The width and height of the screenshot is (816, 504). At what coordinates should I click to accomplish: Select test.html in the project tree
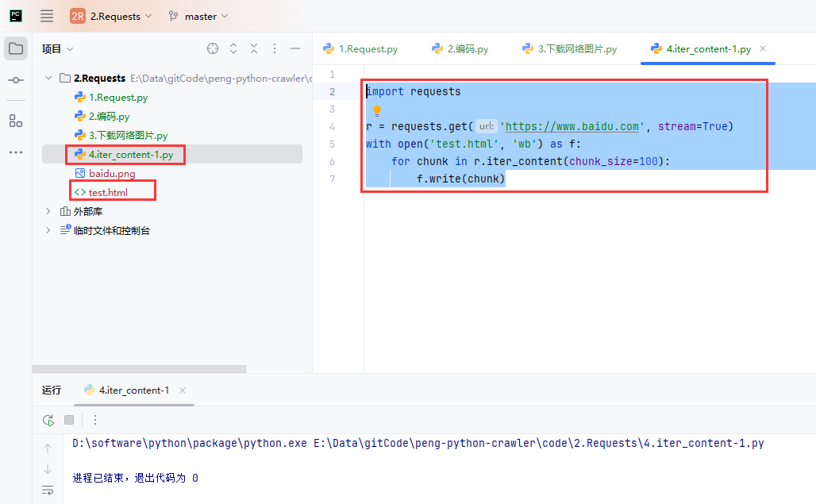point(108,192)
